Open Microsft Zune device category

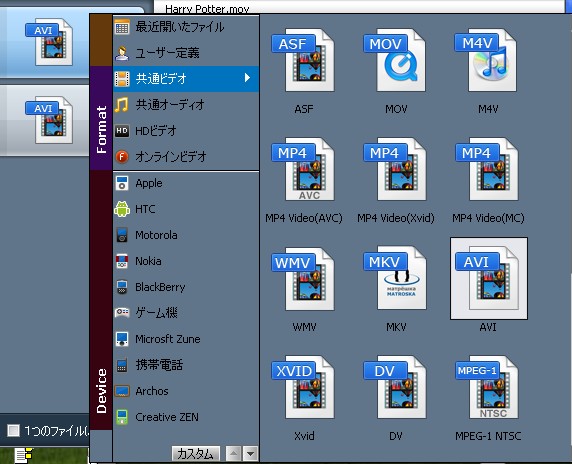tap(186, 339)
